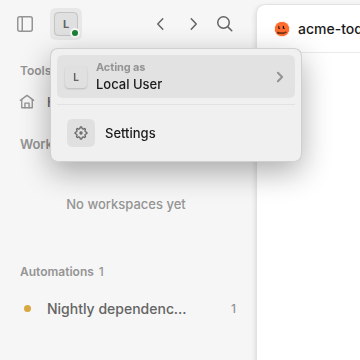
Task: Expand the Acting as Local User chevron
Action: 280,77
